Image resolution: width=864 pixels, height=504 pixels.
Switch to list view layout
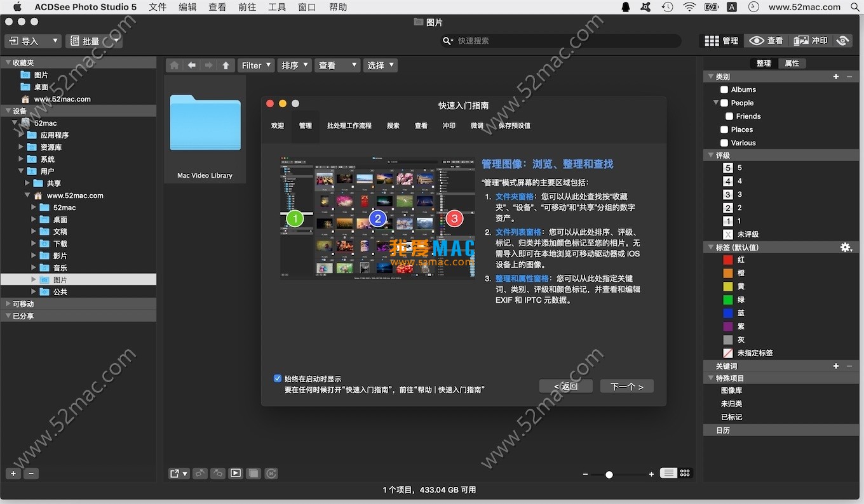668,473
